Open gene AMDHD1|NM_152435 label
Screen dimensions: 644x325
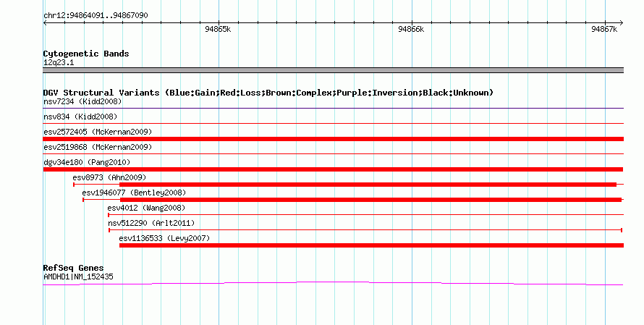coord(78,277)
